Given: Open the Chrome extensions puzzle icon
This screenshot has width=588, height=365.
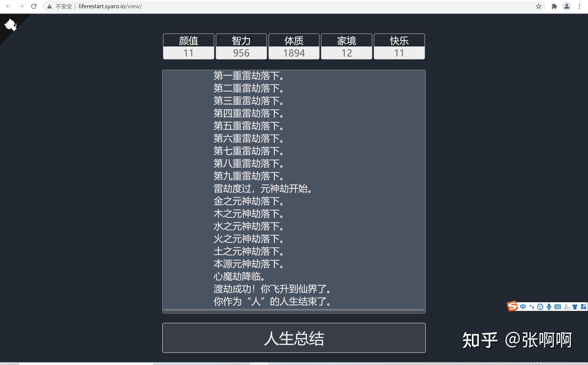Looking at the screenshot, I should tap(554, 6).
